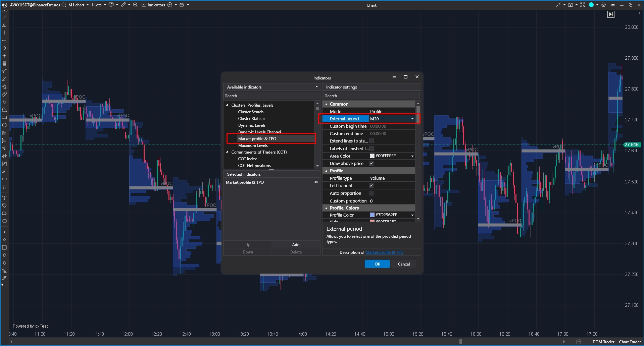Image resolution: width=644 pixels, height=346 pixels.
Task: Open the External period M30 dropdown
Action: [412, 119]
